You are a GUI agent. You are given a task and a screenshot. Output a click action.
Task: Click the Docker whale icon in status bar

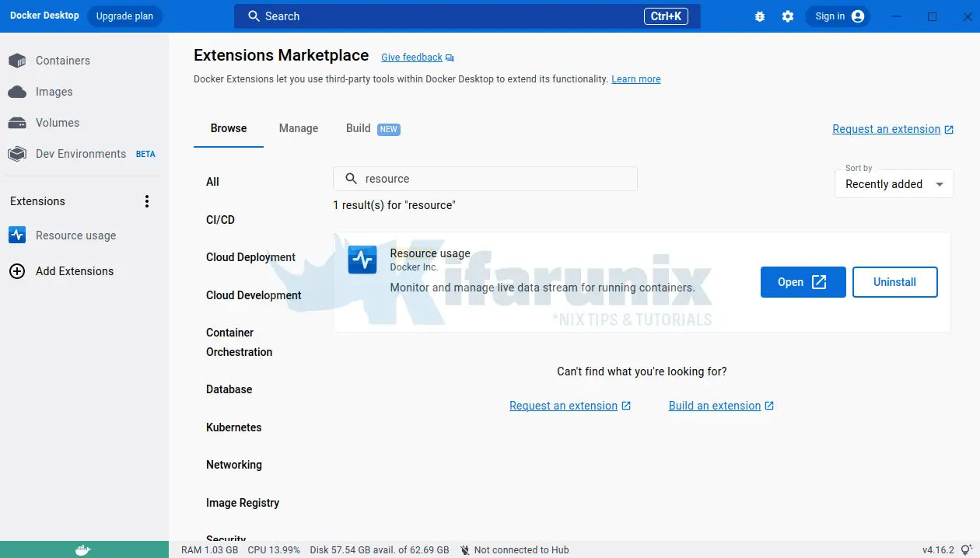[83, 549]
